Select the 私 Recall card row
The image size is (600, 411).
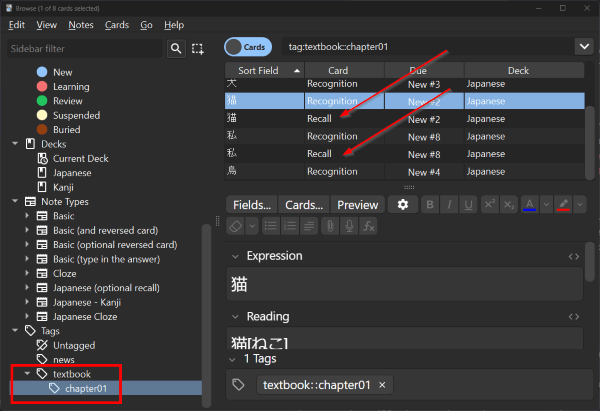tap(404, 153)
